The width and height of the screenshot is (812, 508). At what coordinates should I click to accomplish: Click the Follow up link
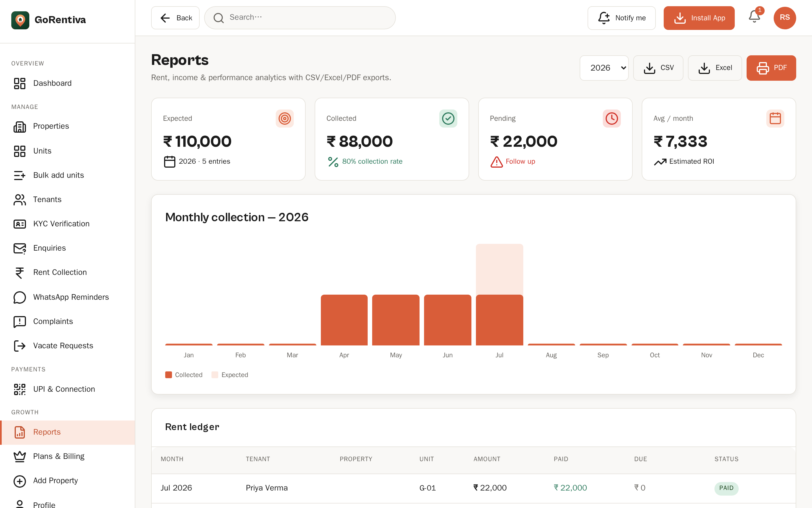[520, 162]
